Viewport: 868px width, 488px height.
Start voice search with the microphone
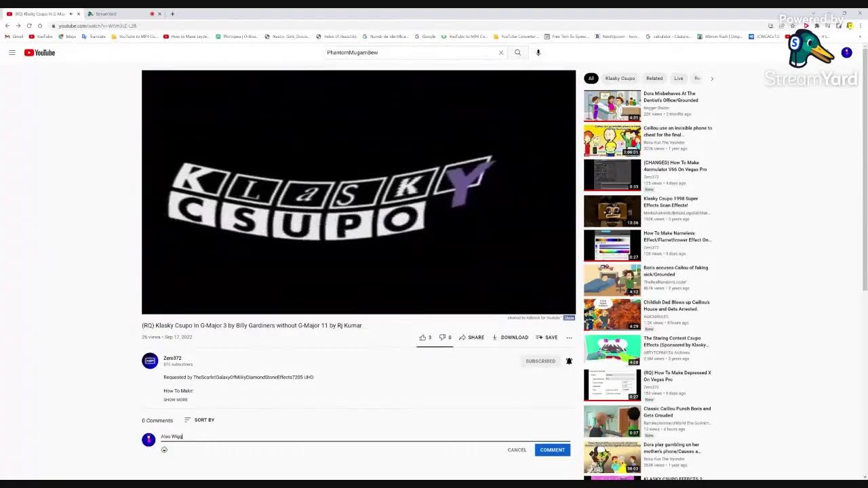[538, 52]
